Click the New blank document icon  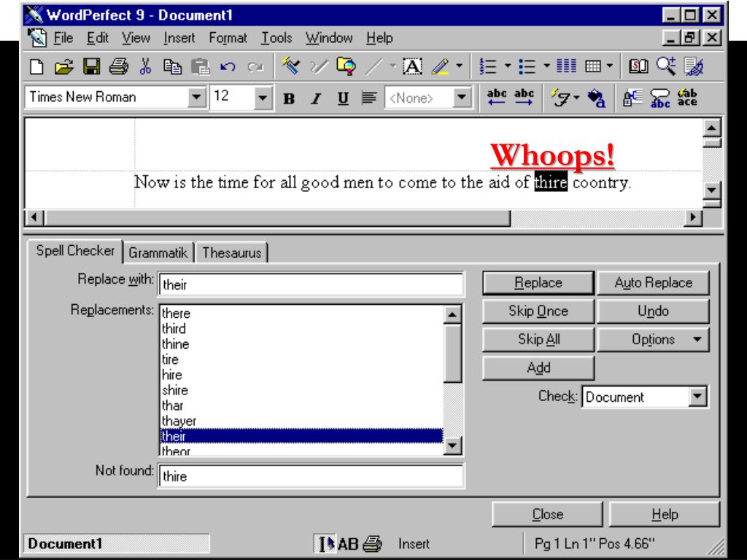pyautogui.click(x=36, y=66)
